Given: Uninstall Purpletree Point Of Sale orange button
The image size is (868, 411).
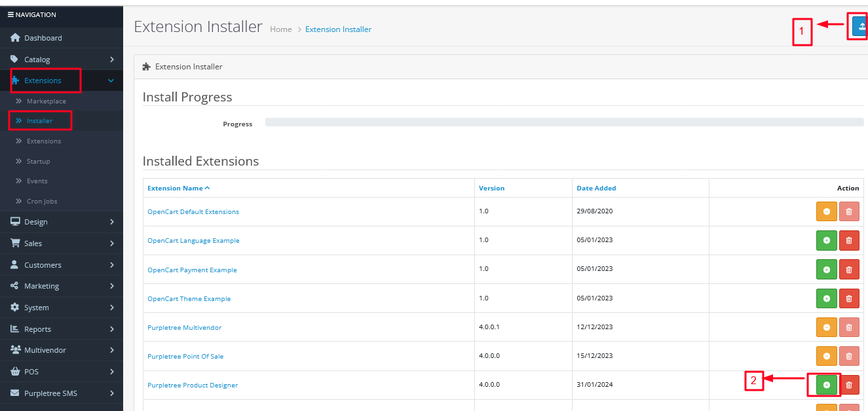Looking at the screenshot, I should [x=827, y=355].
